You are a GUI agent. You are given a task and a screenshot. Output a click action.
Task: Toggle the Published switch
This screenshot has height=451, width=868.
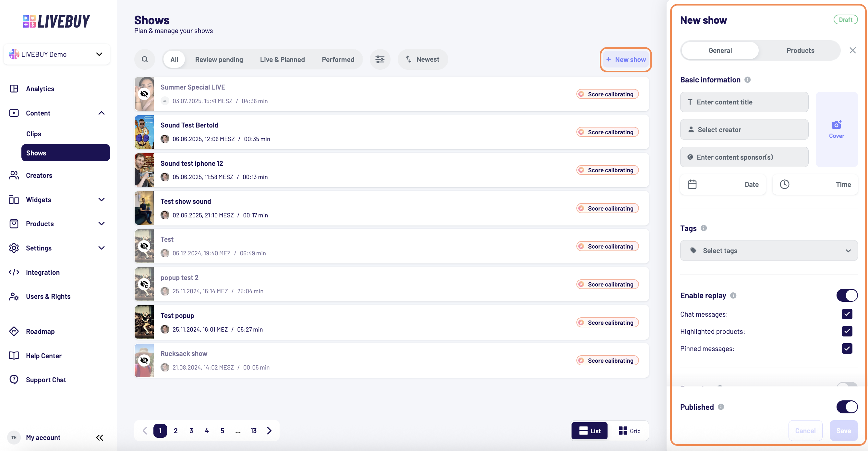coord(847,407)
